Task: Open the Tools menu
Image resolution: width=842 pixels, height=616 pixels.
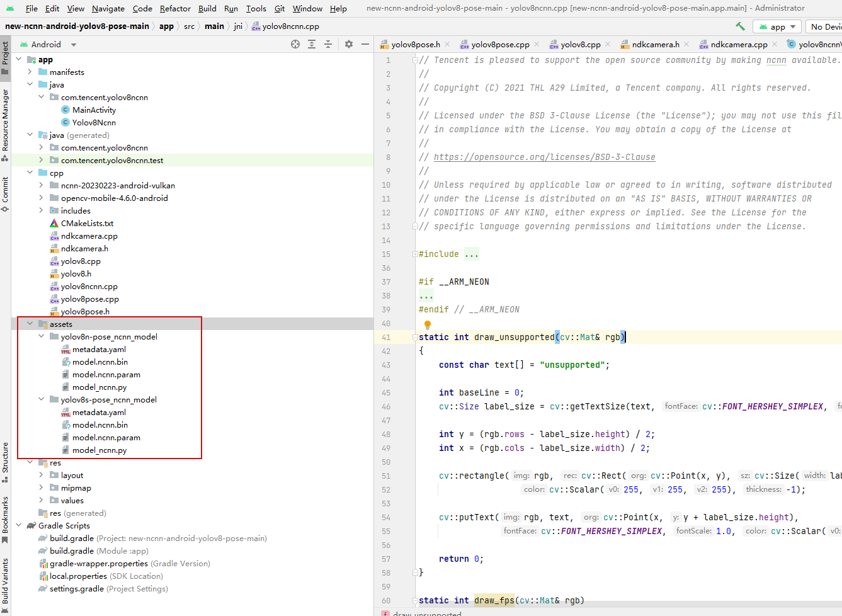Action: tap(256, 8)
